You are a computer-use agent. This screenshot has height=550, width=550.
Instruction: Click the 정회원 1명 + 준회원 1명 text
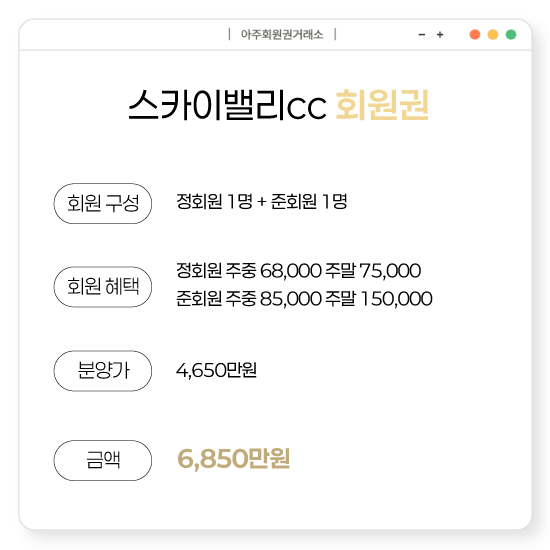pyautogui.click(x=262, y=201)
